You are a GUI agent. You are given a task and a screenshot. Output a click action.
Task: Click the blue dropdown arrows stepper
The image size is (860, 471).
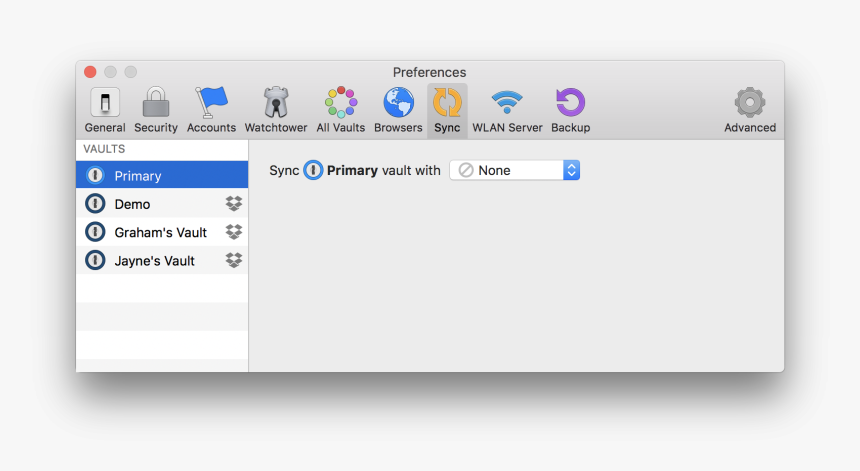coord(572,171)
